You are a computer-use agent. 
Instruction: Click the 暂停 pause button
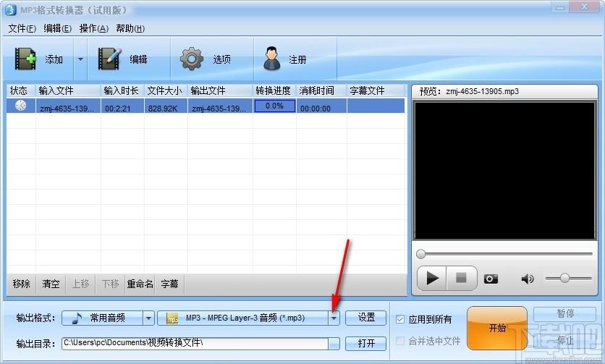tap(565, 313)
